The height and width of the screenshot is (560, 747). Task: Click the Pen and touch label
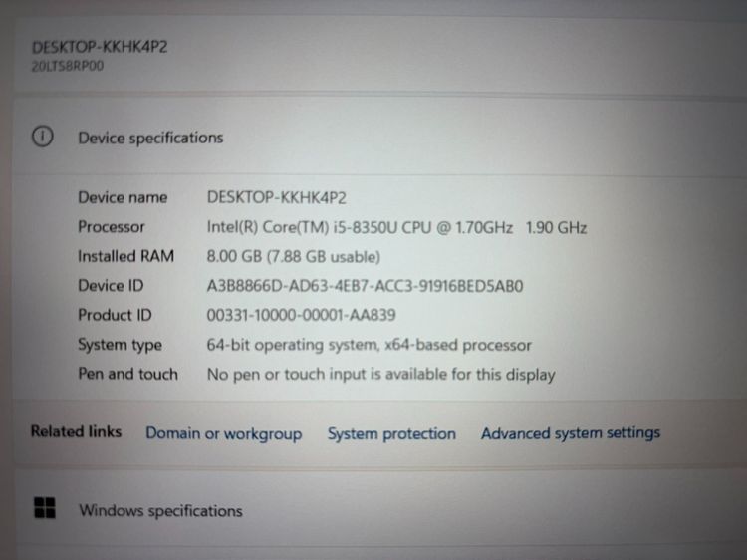(128, 374)
